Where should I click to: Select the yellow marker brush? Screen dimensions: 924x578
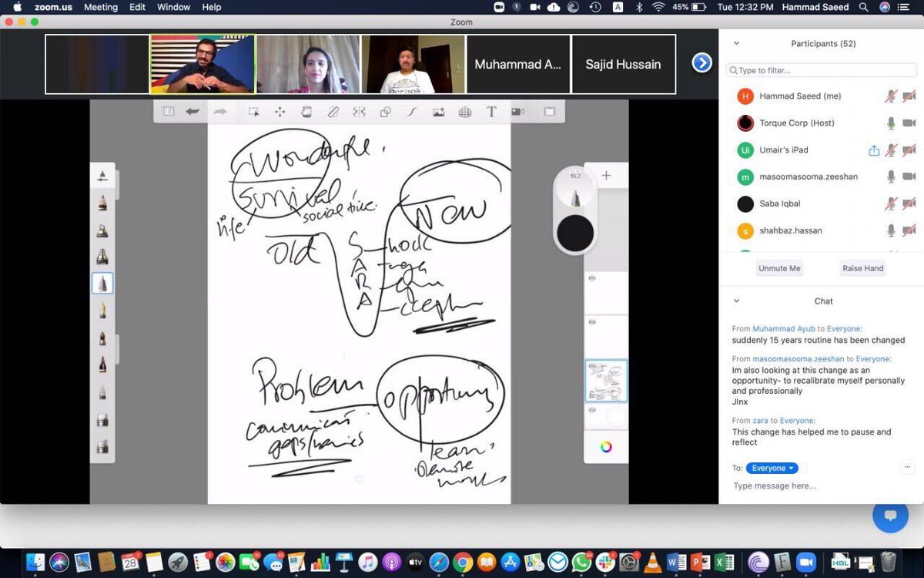click(102, 311)
